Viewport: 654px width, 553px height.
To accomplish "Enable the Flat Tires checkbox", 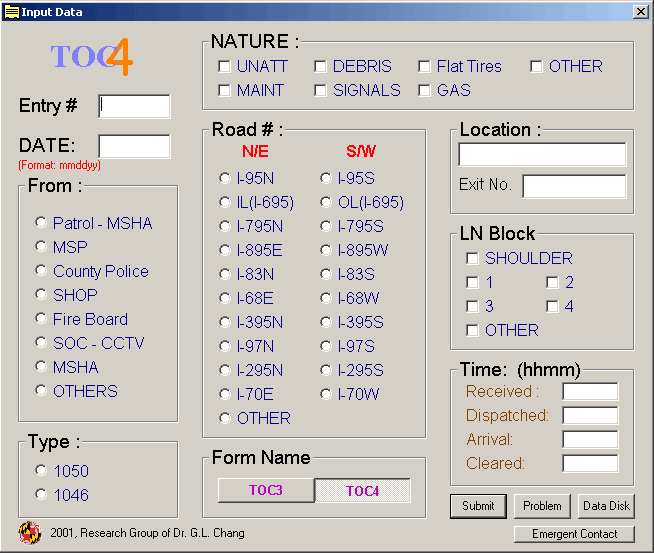I will (424, 67).
